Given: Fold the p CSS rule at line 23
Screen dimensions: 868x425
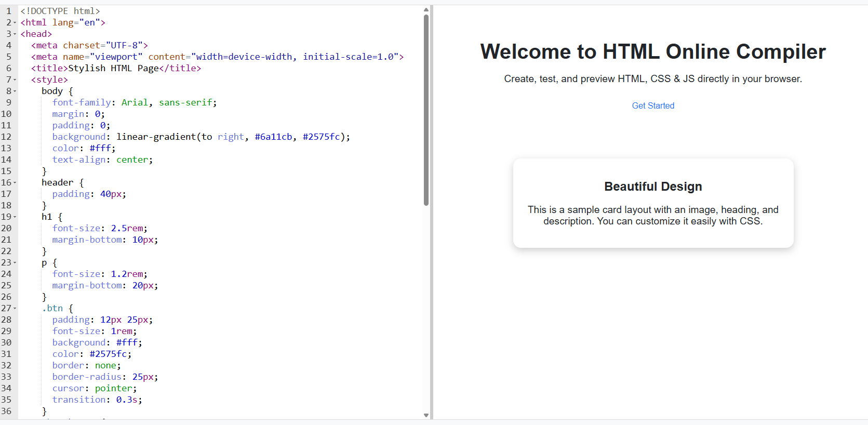Looking at the screenshot, I should (15, 263).
